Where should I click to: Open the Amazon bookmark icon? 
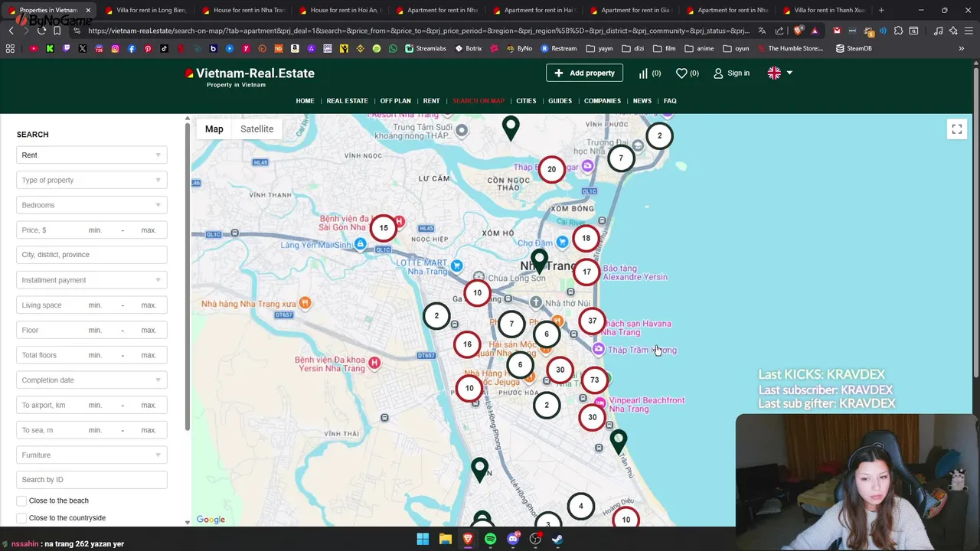[x=295, y=48]
